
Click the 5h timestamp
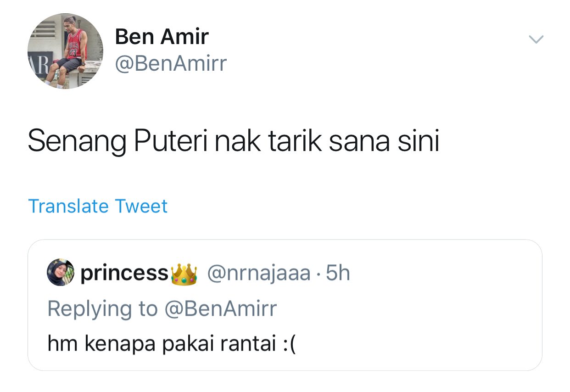(338, 274)
